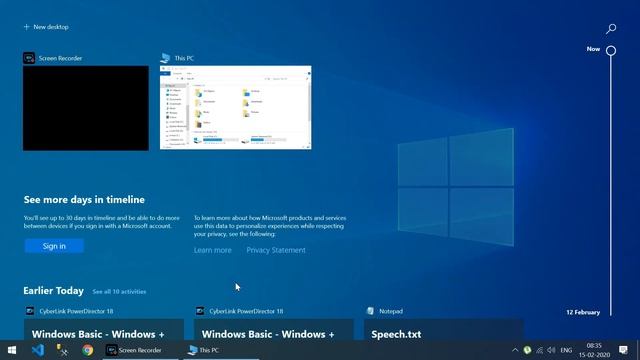Click the Notepad icon above the Speech.txt card
This screenshot has height=360, width=640.
coord(370,311)
